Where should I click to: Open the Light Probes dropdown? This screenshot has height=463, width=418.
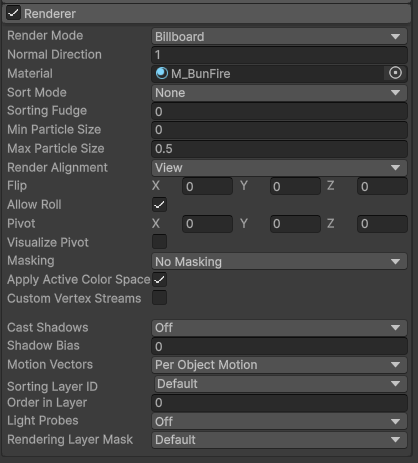(279, 421)
